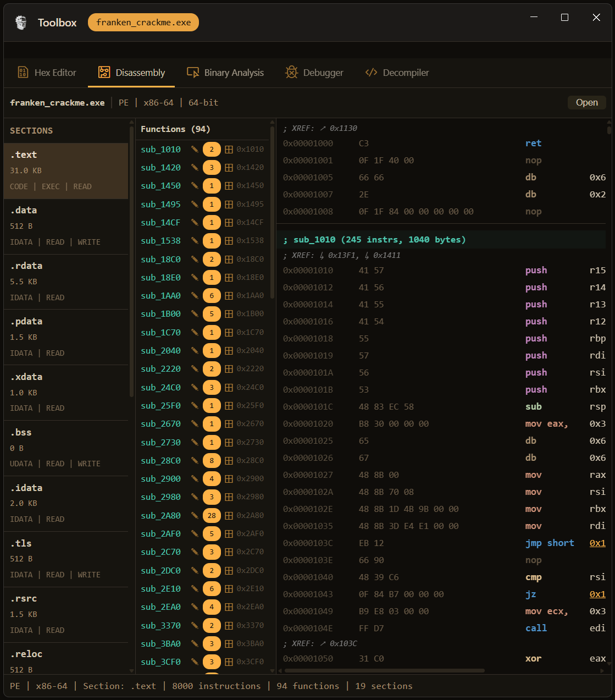
Task: Select function sub_2E10 in the list
Action: (160, 589)
